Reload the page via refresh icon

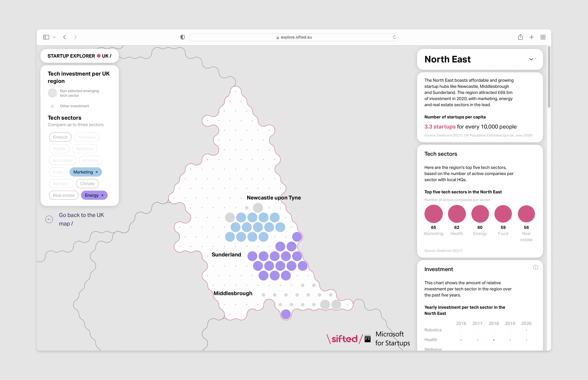tap(394, 37)
